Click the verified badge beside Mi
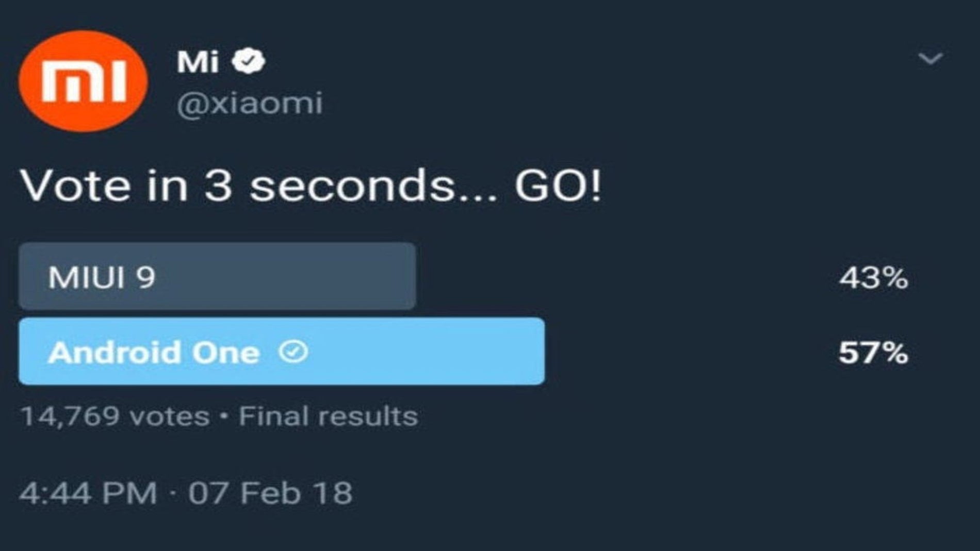This screenshot has width=980, height=551. pos(249,61)
